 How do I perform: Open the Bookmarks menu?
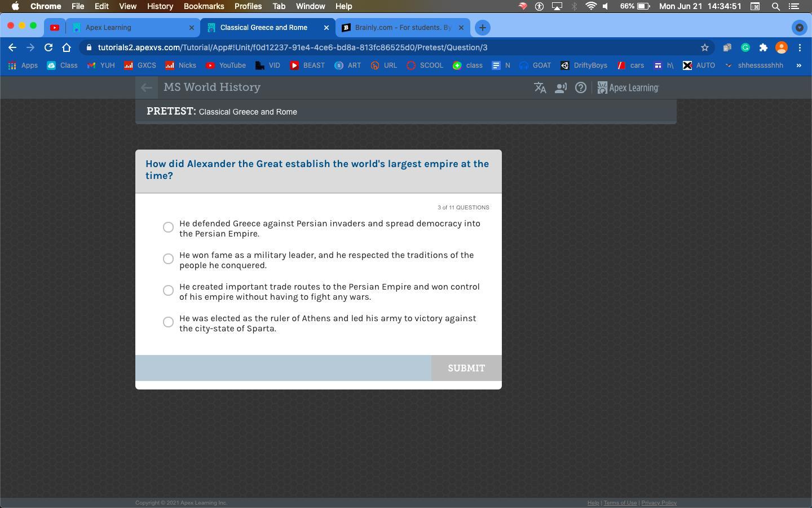click(204, 6)
